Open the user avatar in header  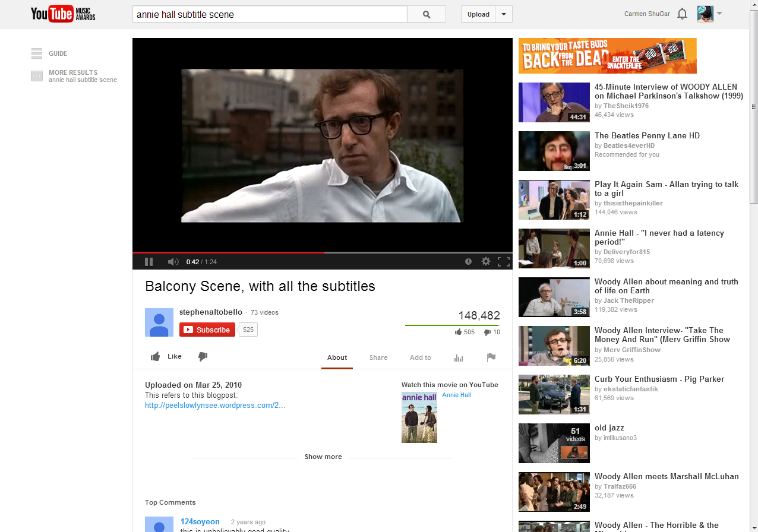705,14
